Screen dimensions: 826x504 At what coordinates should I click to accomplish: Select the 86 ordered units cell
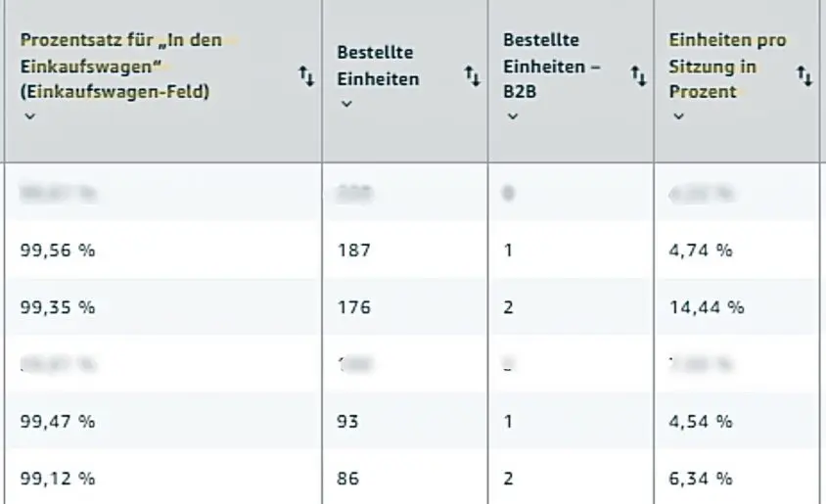point(347,479)
